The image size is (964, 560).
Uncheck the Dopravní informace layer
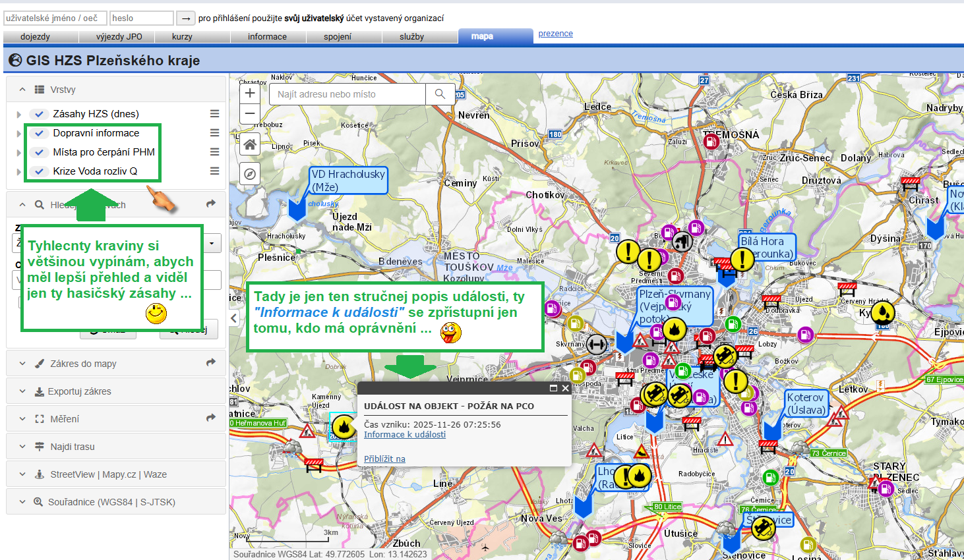coord(40,133)
